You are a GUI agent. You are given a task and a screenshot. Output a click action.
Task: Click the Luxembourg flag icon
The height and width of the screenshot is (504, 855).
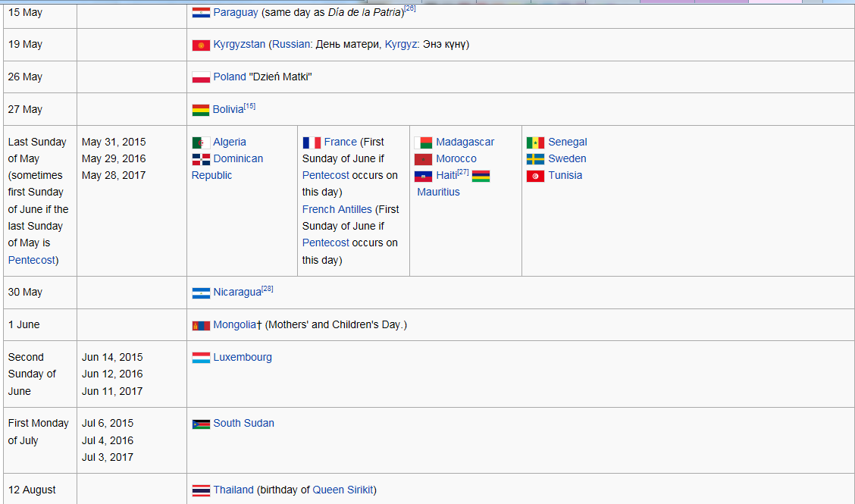coord(201,358)
